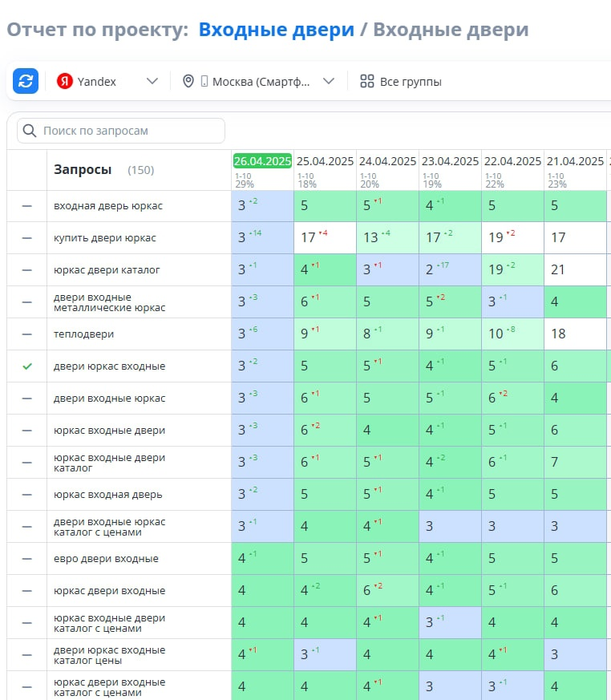This screenshot has height=700, width=611.
Task: Click юркас двери каталог position 2 on 23.04.2025
Action: 450,269
